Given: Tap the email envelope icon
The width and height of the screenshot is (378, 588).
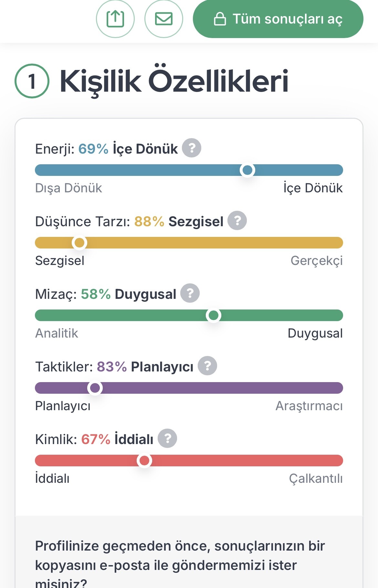Looking at the screenshot, I should [164, 19].
